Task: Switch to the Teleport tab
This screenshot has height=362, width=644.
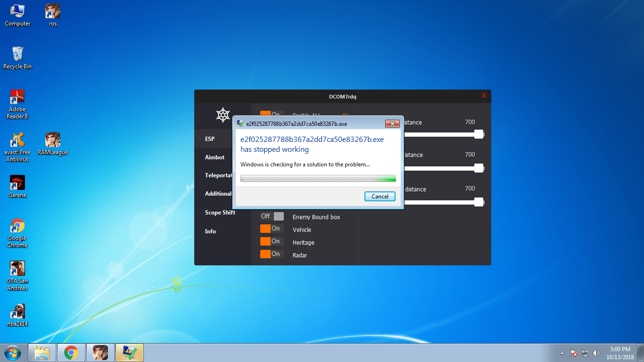Action: pos(219,175)
